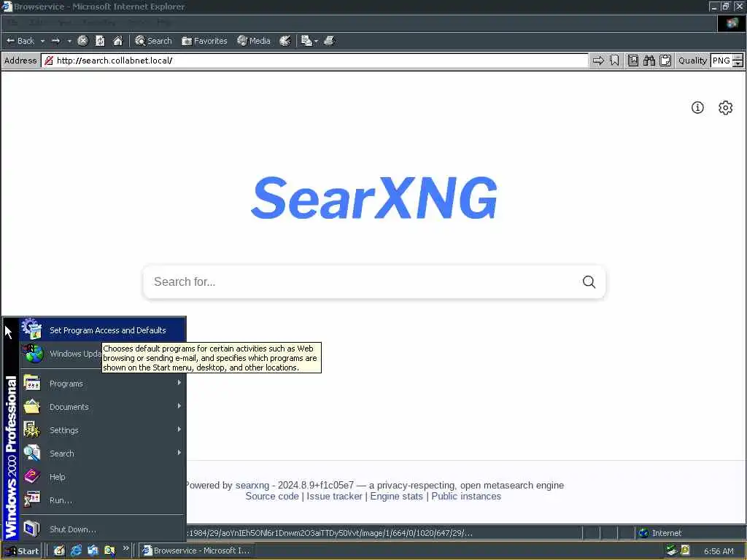Viewport: 747px width, 560px height.
Task: Open the Public instances link
Action: coord(466,496)
